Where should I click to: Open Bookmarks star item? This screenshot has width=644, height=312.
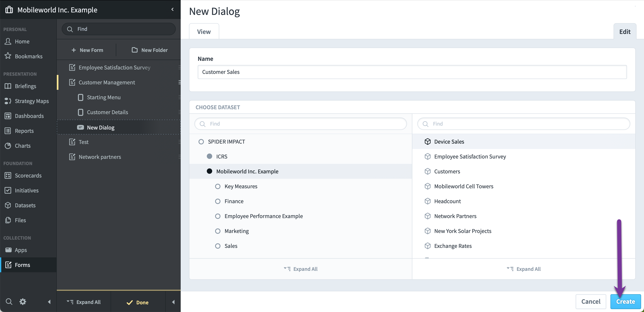click(x=28, y=56)
